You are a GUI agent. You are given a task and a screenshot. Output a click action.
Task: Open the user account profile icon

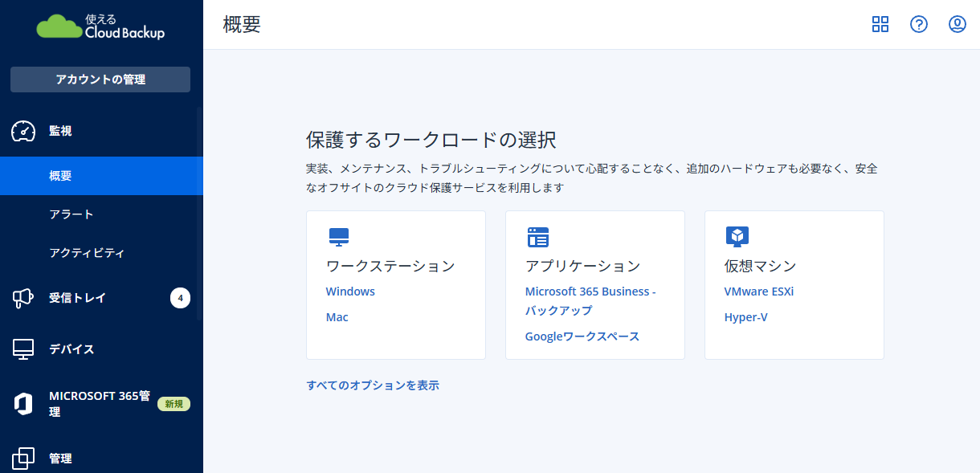[x=958, y=24]
